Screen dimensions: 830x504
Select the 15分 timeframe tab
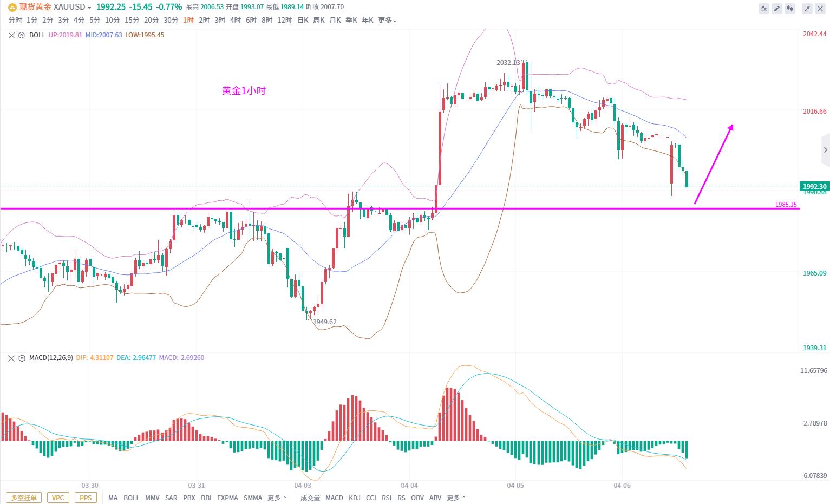pos(132,21)
